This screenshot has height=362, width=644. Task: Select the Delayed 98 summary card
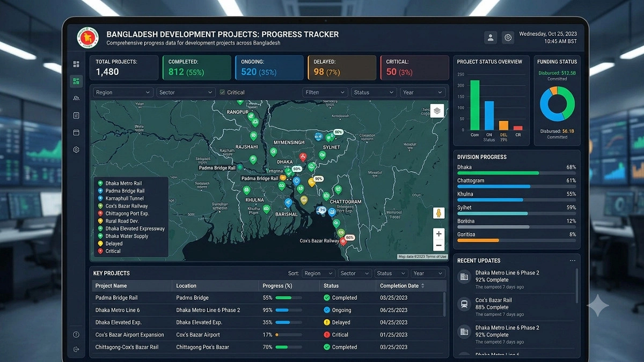click(x=342, y=68)
